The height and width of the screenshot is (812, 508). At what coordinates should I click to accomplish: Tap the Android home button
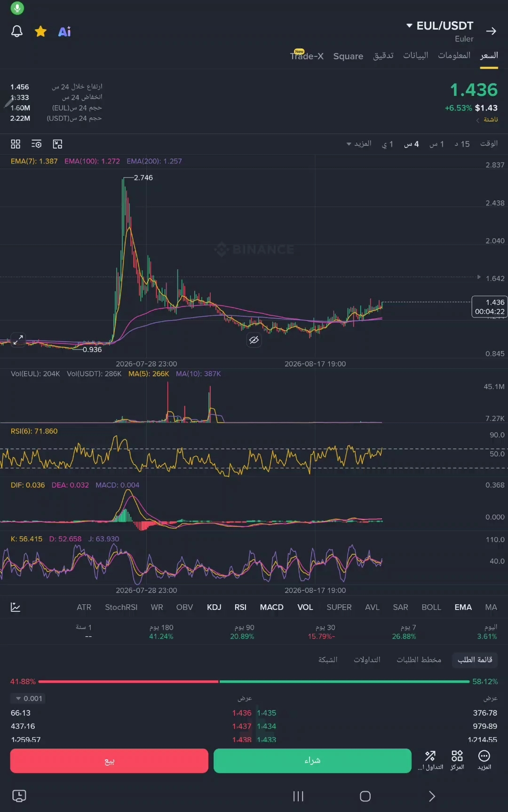point(365,796)
